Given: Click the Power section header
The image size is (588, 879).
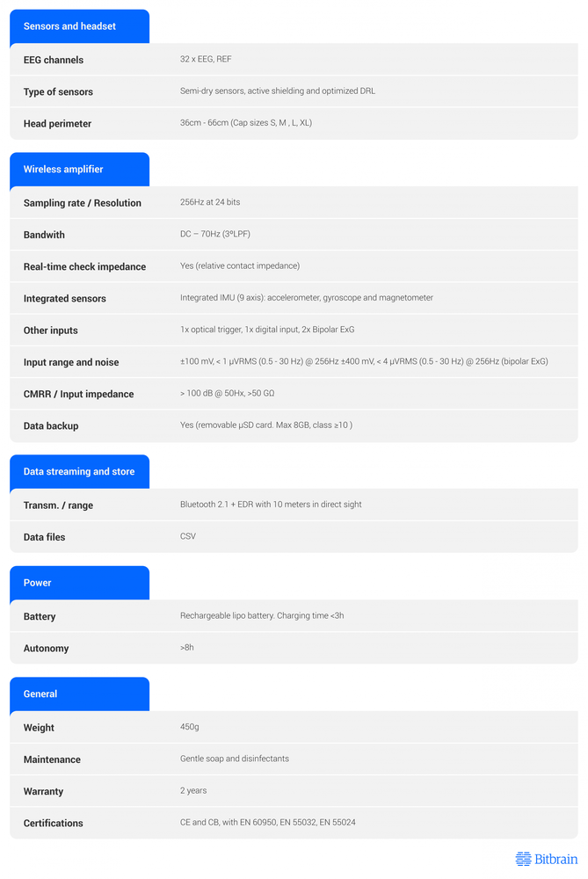Looking at the screenshot, I should 38,583.
